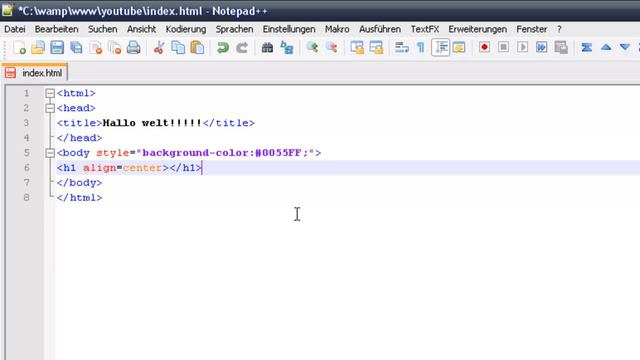Cut selection with the scissors icon
The image size is (640, 360).
(159, 48)
